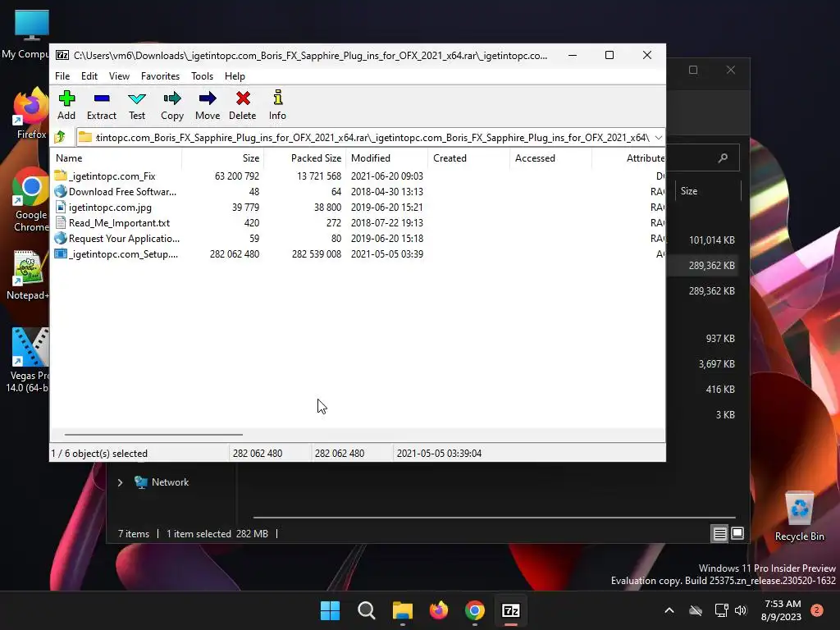This screenshot has width=840, height=630.
Task: Go up one folder level with the up-arrow icon
Action: click(60, 137)
